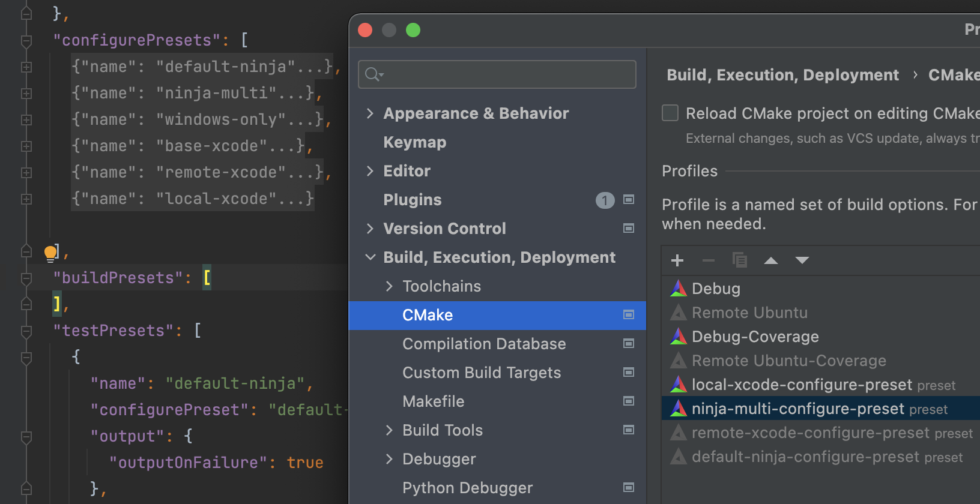Viewport: 980px width, 504px height.
Task: Expand Appearance & Behavior settings section
Action: [x=370, y=113]
